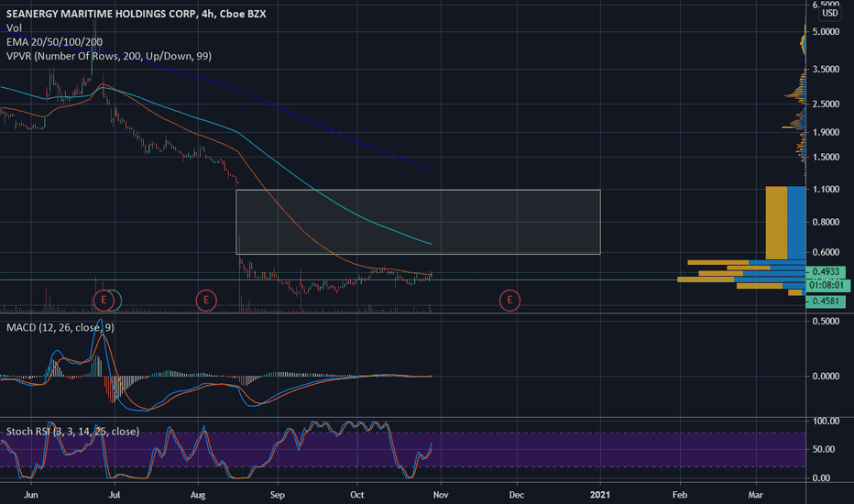Select the VPVR indicator legend
Image resolution: width=854 pixels, height=504 pixels.
(109, 56)
